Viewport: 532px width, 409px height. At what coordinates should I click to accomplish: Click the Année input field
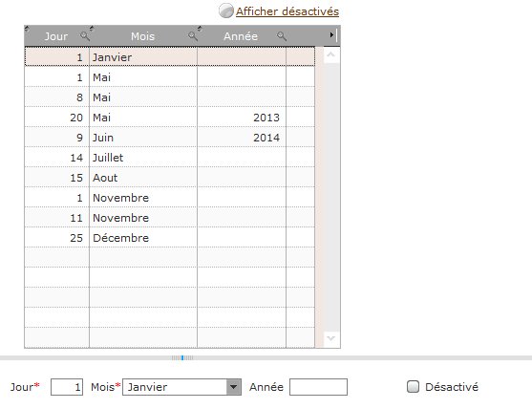[x=318, y=387]
